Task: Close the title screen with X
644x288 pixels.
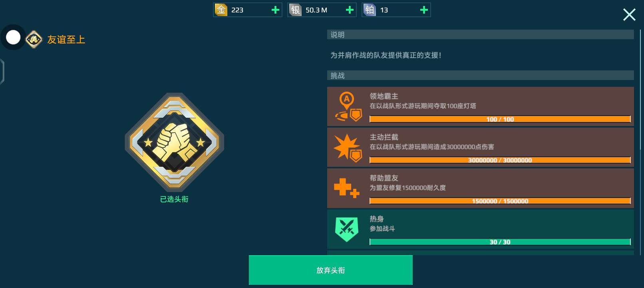Action: pyautogui.click(x=629, y=15)
